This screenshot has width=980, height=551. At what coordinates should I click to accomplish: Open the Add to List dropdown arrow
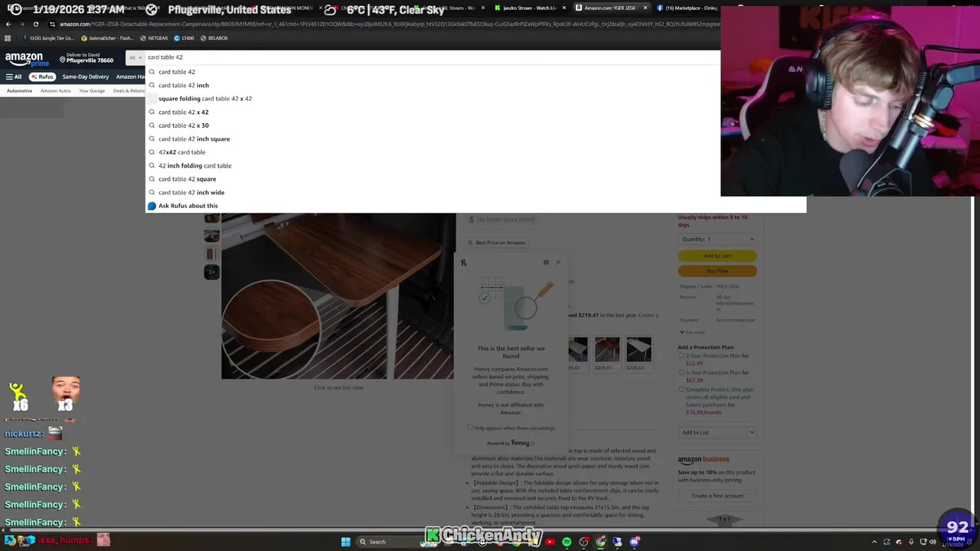[752, 432]
